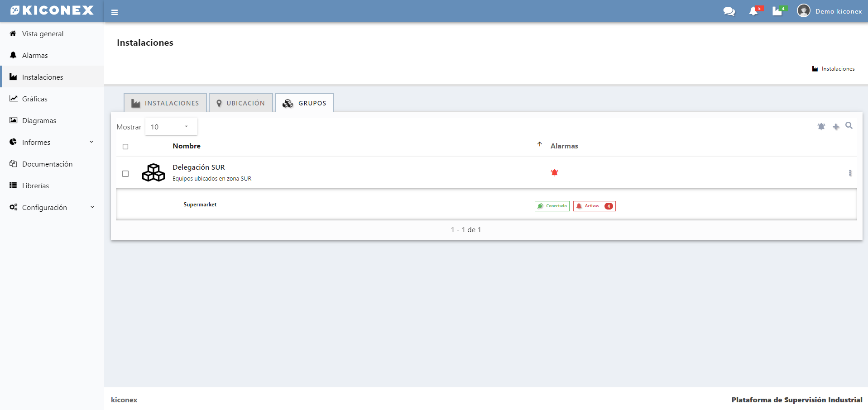Click the hamburger menu icon
868x410 pixels.
(115, 12)
